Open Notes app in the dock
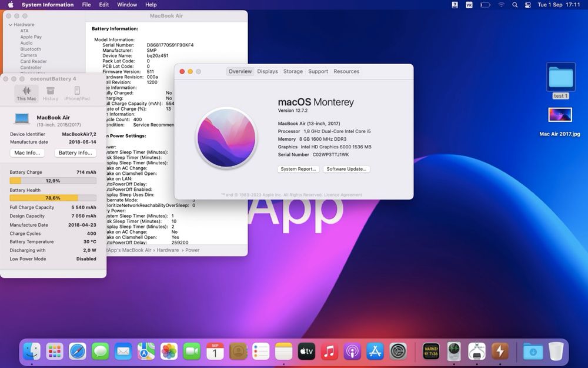588x368 pixels. 283,352
